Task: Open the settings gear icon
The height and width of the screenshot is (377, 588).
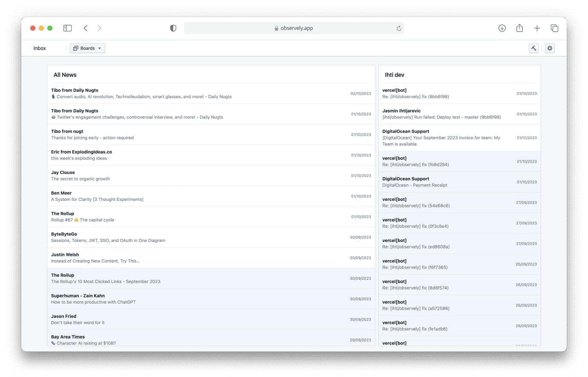Action: pyautogui.click(x=550, y=48)
